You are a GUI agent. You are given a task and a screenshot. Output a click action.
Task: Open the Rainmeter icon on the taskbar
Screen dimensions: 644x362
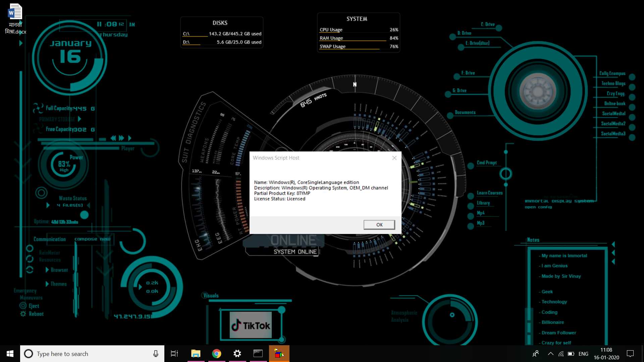coord(279,354)
